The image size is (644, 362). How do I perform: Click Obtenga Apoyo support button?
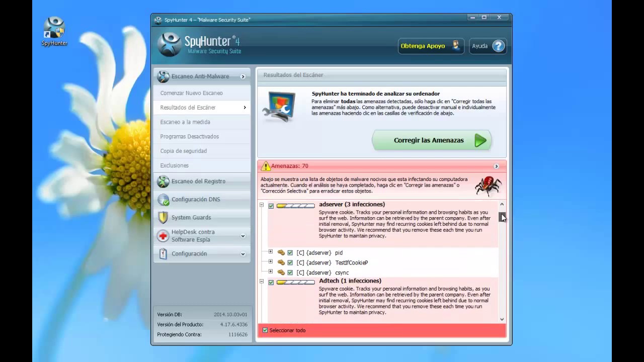click(431, 46)
